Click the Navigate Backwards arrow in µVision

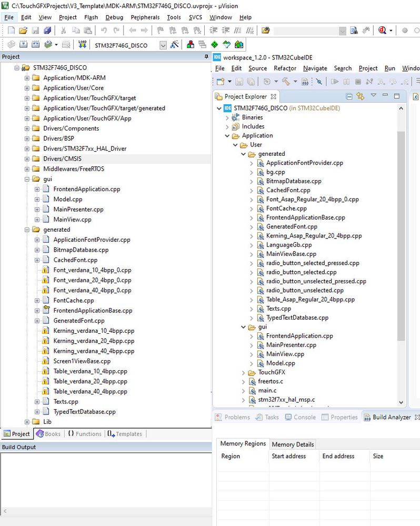click(x=133, y=31)
